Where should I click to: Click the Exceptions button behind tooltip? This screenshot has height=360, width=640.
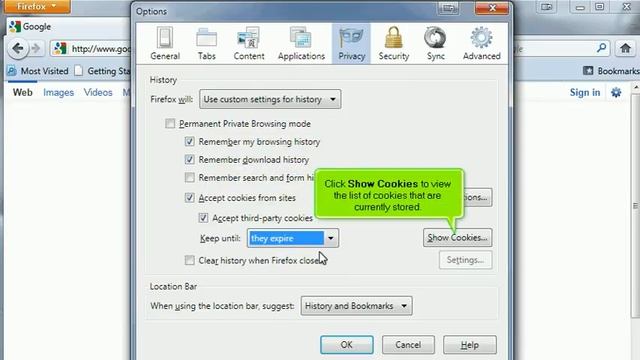point(478,197)
